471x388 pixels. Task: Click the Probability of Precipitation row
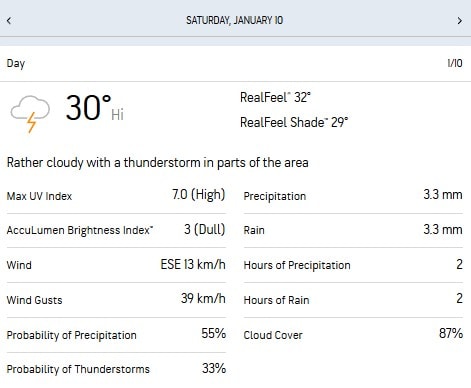click(x=116, y=335)
